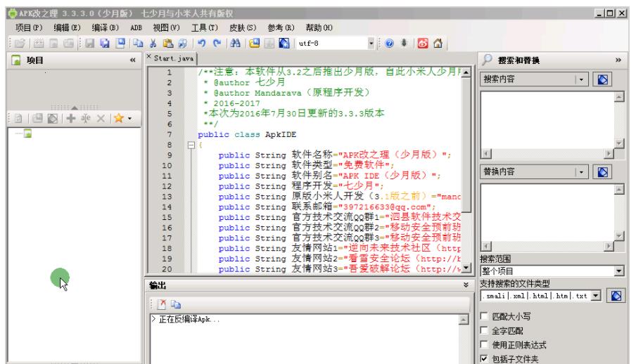Open the 整个项目 search scope dropdown
This screenshot has width=636, height=364.
619,271
